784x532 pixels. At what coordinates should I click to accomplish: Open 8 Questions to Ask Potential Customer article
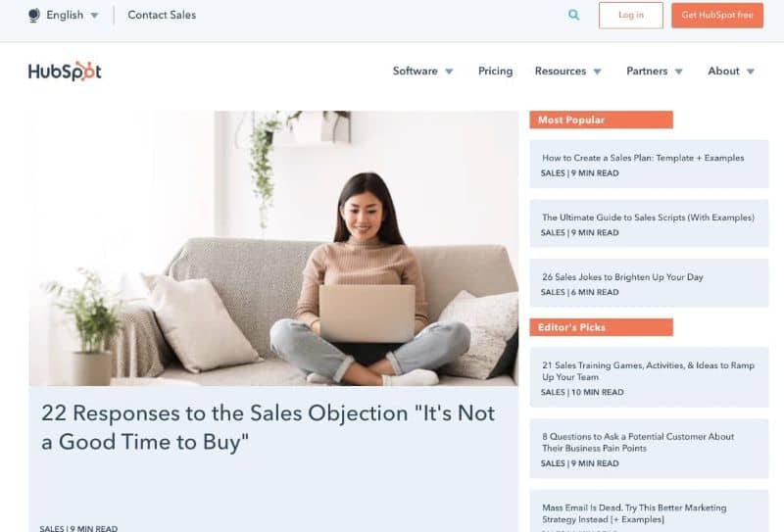pos(638,442)
